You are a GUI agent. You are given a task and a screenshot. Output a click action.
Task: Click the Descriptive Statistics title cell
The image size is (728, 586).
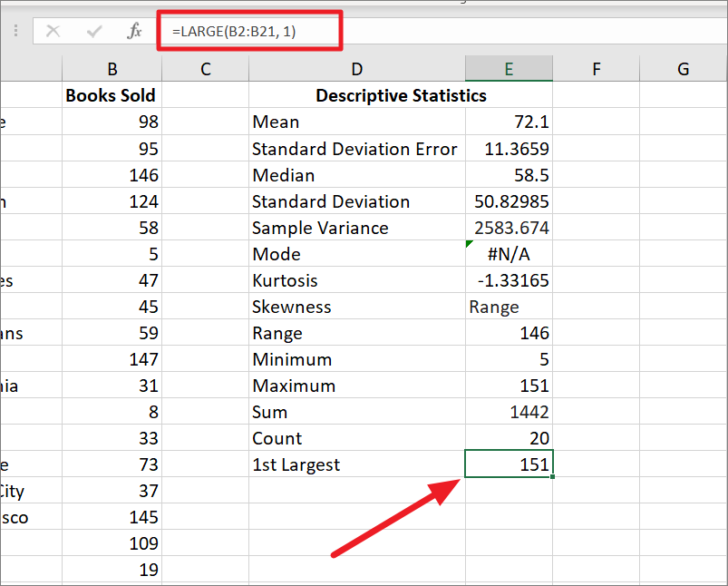coord(401,95)
